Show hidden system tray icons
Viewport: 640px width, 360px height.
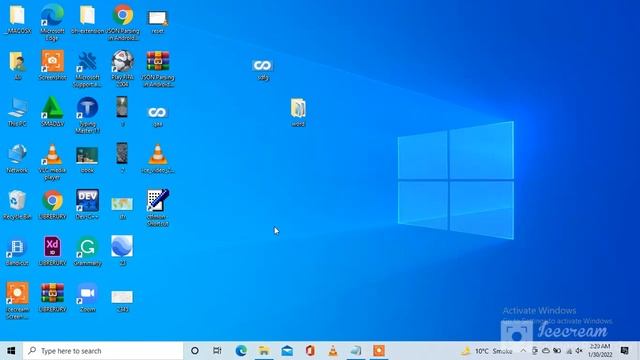[x=523, y=351]
